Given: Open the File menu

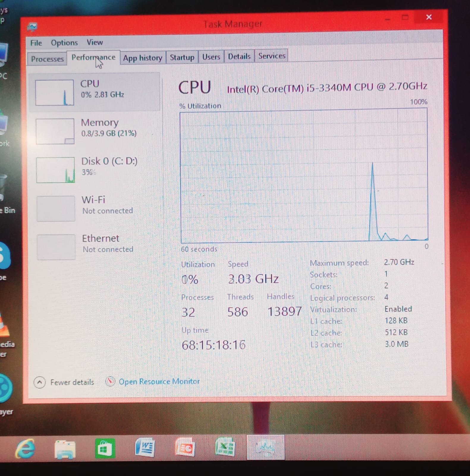Looking at the screenshot, I should [36, 43].
